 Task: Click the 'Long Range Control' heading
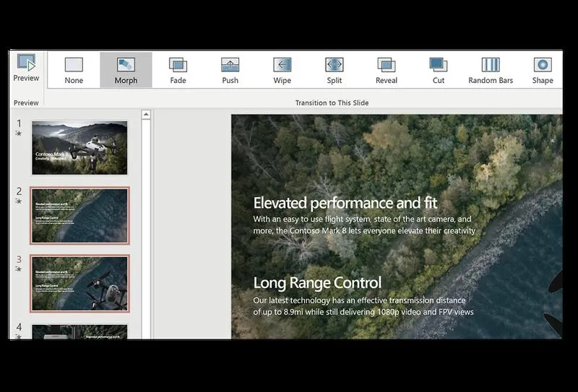317,283
